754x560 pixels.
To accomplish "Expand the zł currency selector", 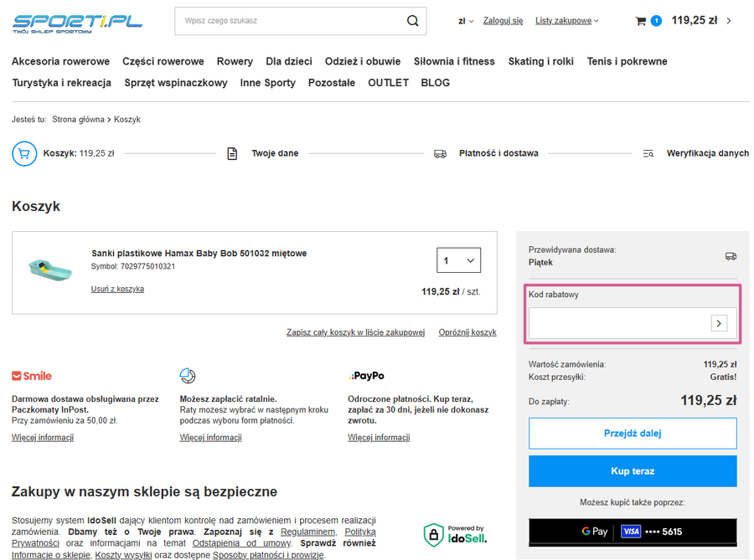I will pos(466,21).
